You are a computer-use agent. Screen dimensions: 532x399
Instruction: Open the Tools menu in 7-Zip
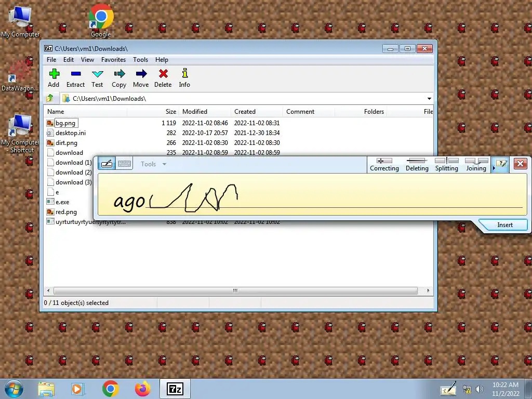[x=140, y=60]
